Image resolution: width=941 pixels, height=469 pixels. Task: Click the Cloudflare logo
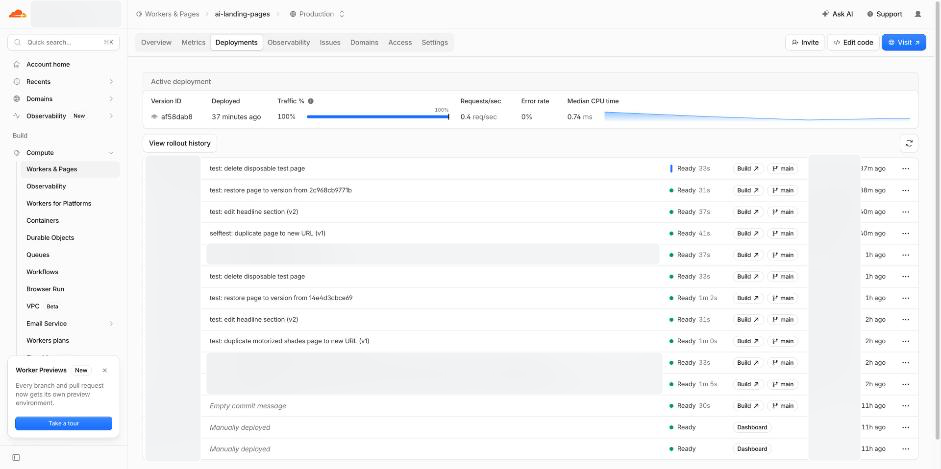(17, 14)
